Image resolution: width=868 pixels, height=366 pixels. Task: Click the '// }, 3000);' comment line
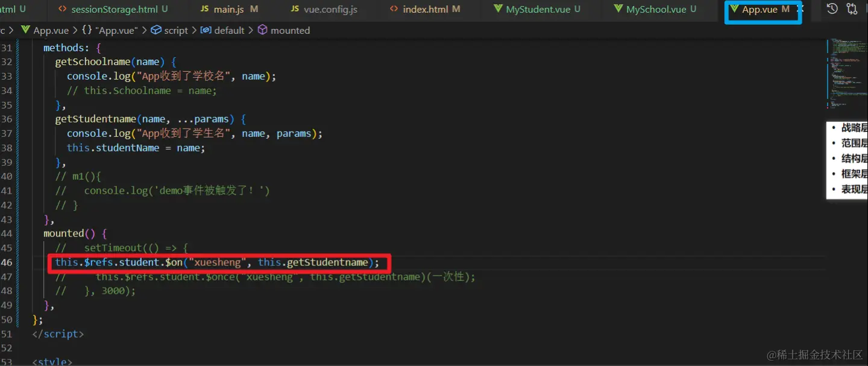coord(95,291)
